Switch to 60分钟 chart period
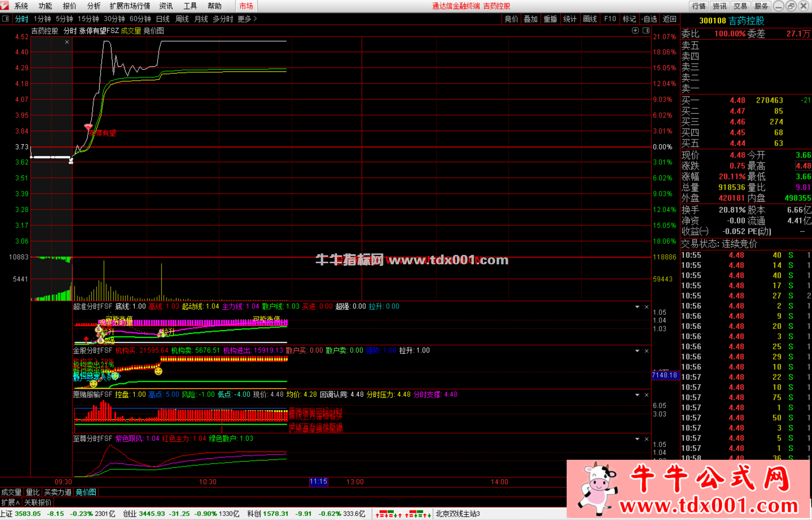 click(140, 19)
